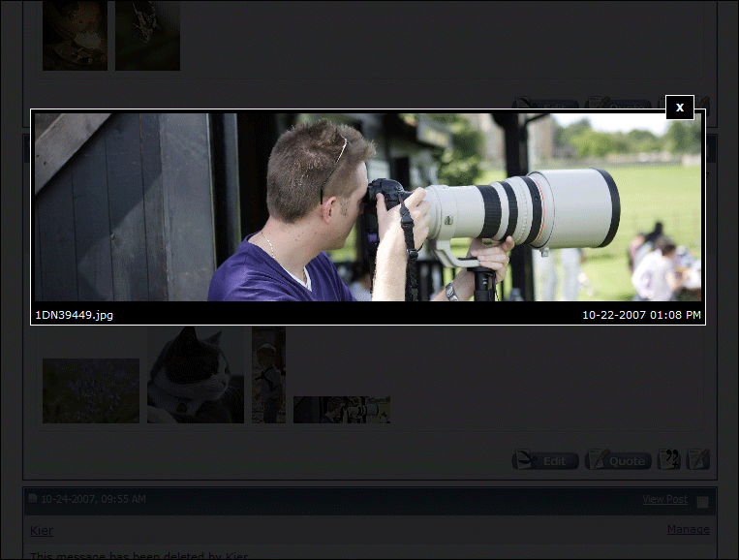The width and height of the screenshot is (739, 560).
Task: Open the View Post link
Action: pyautogui.click(x=664, y=500)
